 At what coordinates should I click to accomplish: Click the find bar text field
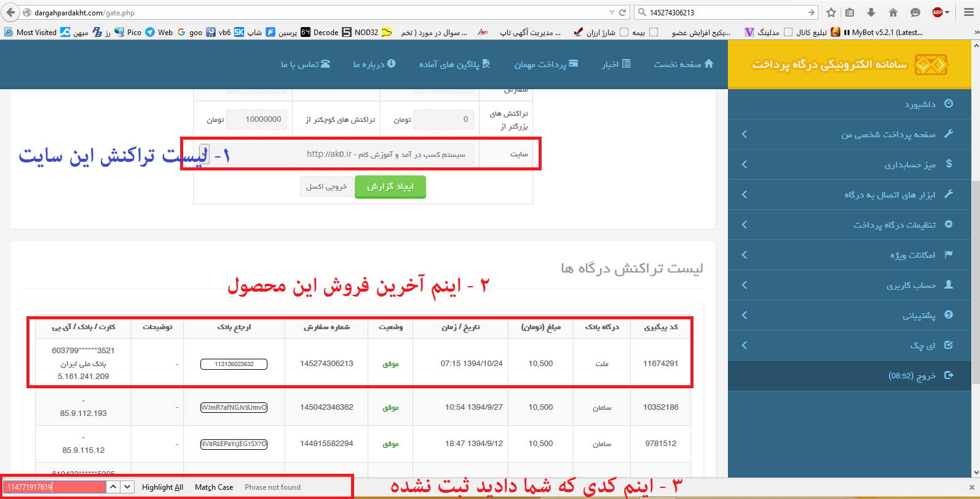(55, 487)
